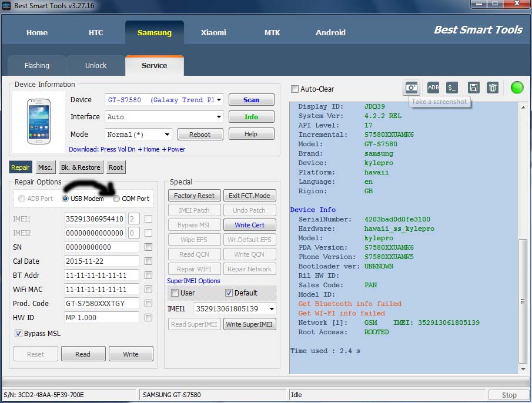Open the shell terminal icon
Screen dimensions: 532x403
point(451,88)
